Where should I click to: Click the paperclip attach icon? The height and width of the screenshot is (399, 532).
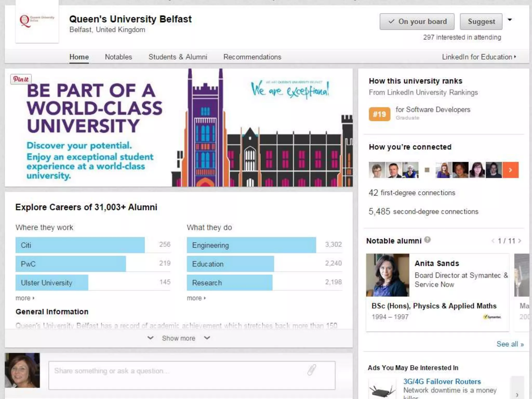pyautogui.click(x=312, y=370)
